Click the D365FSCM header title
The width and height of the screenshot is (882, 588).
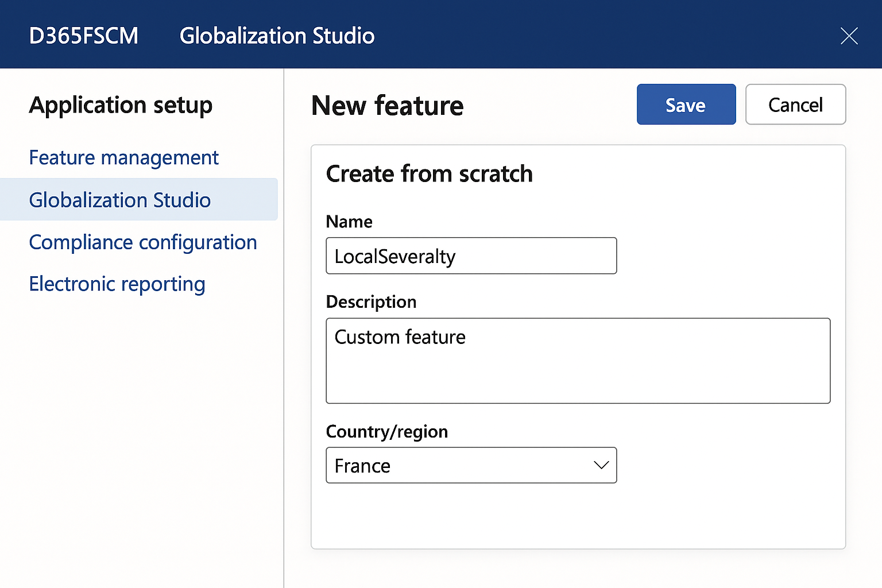point(84,36)
